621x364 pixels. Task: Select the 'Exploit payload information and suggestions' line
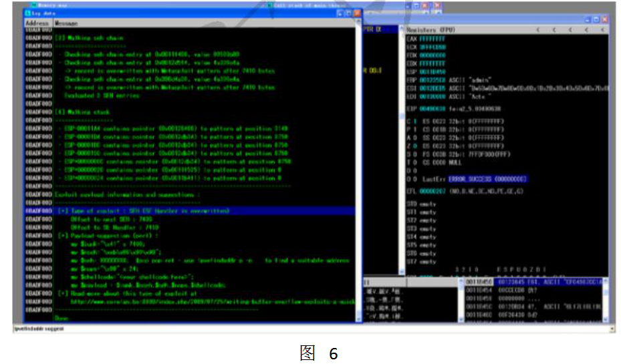(127, 194)
